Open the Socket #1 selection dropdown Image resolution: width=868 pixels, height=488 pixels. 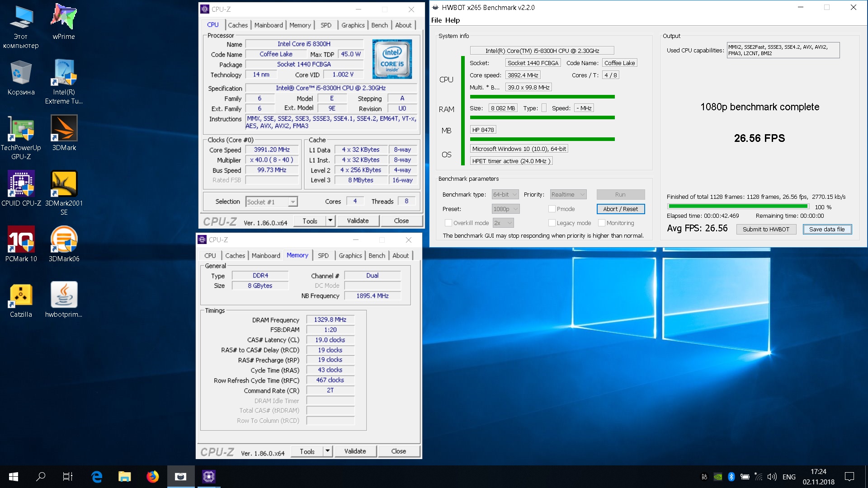pyautogui.click(x=271, y=202)
